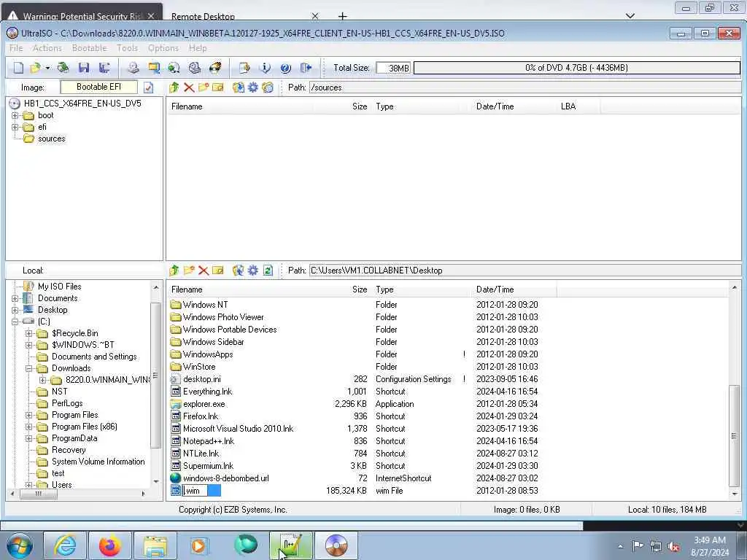Image resolution: width=747 pixels, height=560 pixels.
Task: Click the Bootable EFI image type field
Action: [x=98, y=87]
